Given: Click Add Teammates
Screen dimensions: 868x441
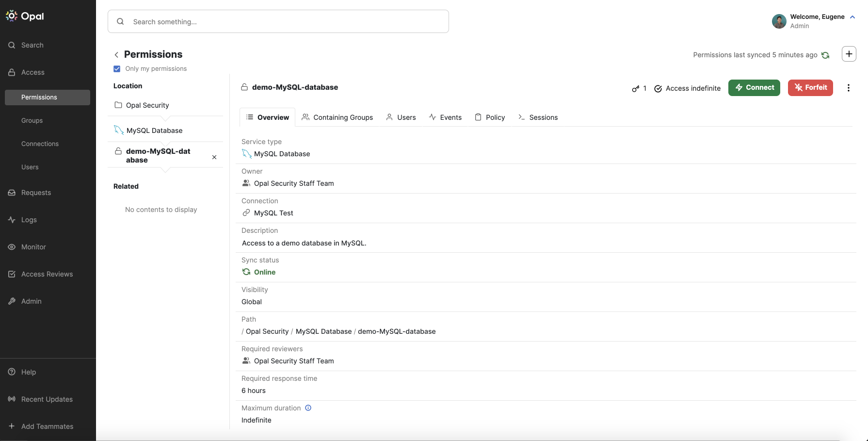Looking at the screenshot, I should pyautogui.click(x=48, y=426).
